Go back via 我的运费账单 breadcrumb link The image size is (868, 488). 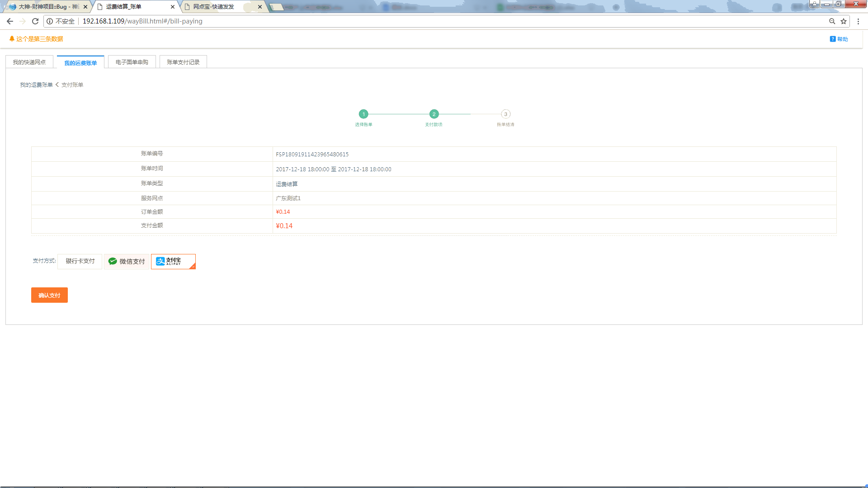coord(36,85)
